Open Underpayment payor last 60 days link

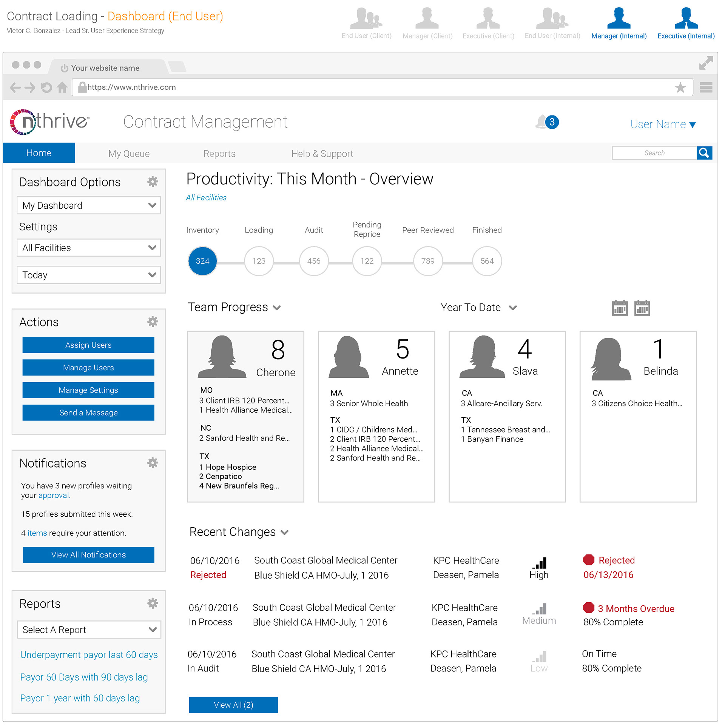(89, 655)
